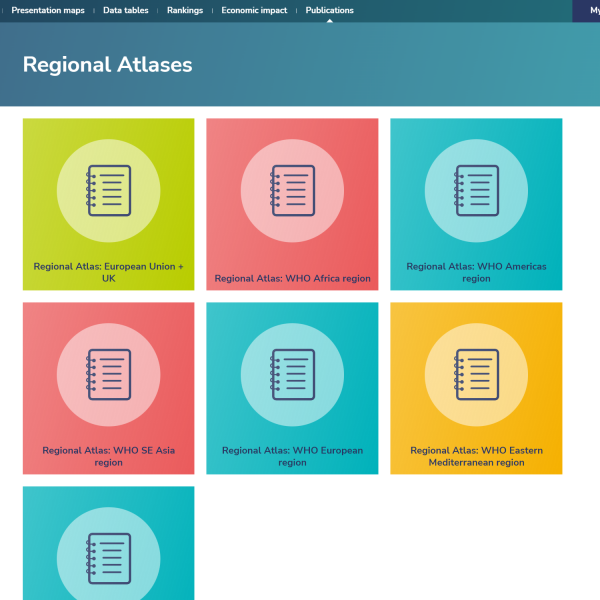This screenshot has height=600, width=600.
Task: Open Regional Atlas: WHO Africa region link
Action: [292, 278]
